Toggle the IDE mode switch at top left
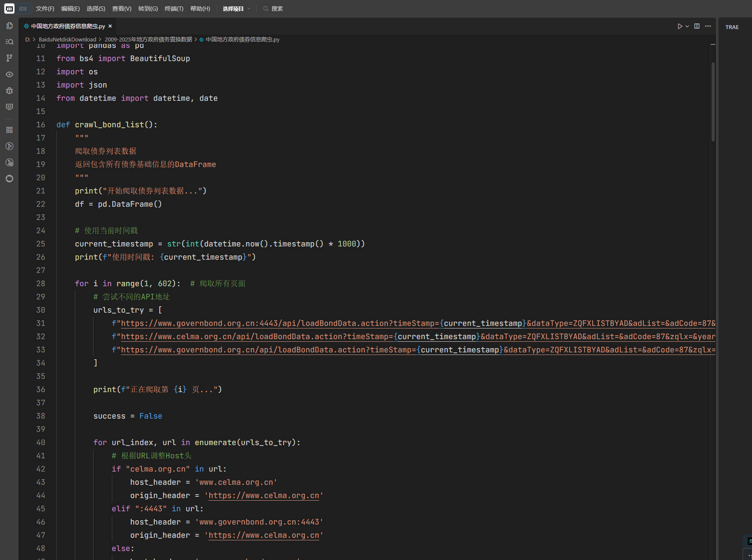752x560 pixels. click(23, 9)
